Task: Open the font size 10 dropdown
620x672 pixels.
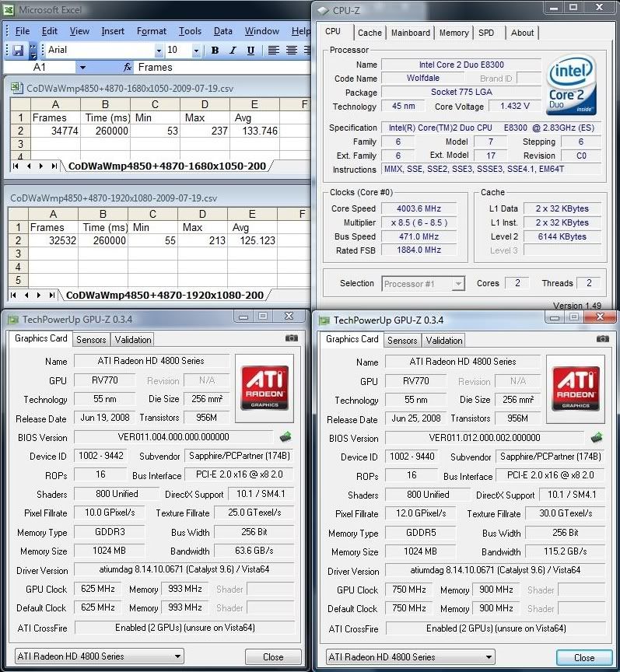Action: [x=196, y=51]
